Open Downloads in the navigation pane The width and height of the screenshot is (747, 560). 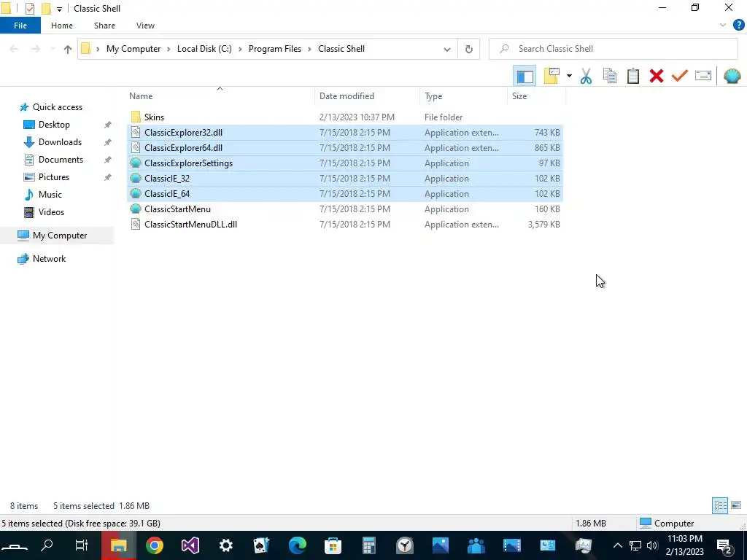(60, 142)
